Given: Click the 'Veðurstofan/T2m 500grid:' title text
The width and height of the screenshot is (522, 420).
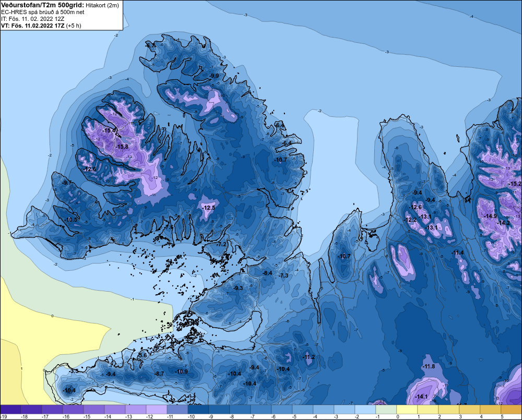Looking at the screenshot, I should click(42, 5).
